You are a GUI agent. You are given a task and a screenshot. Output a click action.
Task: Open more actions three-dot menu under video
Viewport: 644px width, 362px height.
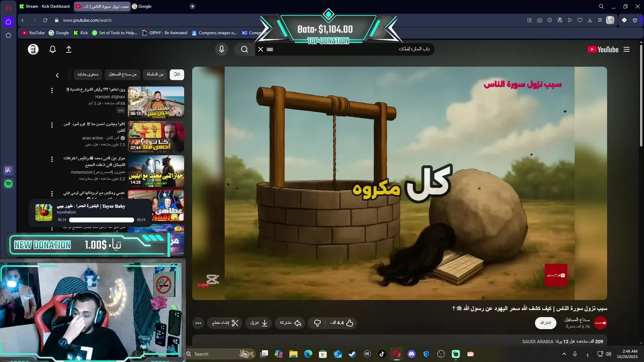point(198,323)
